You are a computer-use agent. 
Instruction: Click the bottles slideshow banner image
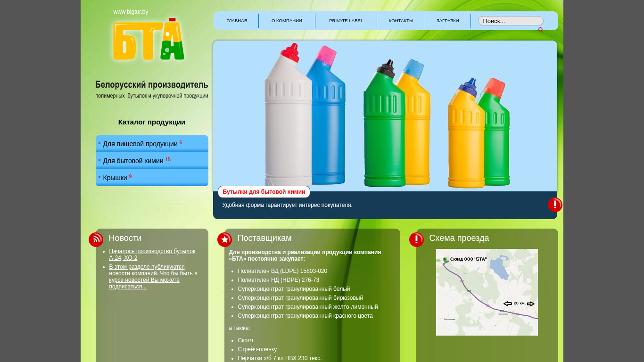pyautogui.click(x=385, y=116)
